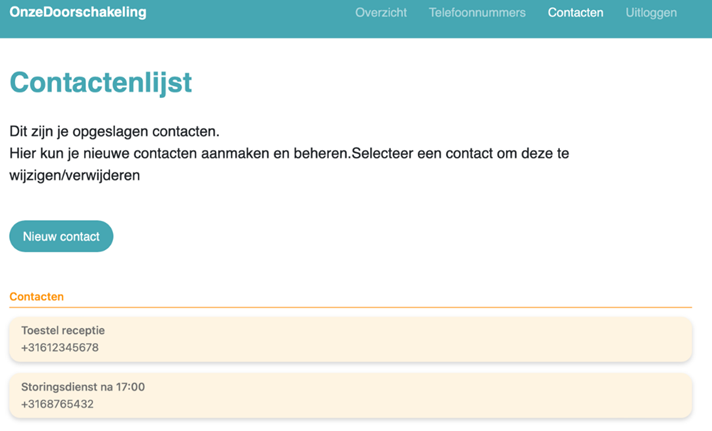Click the phone number +31612345678
This screenshot has height=431, width=712.
60,348
